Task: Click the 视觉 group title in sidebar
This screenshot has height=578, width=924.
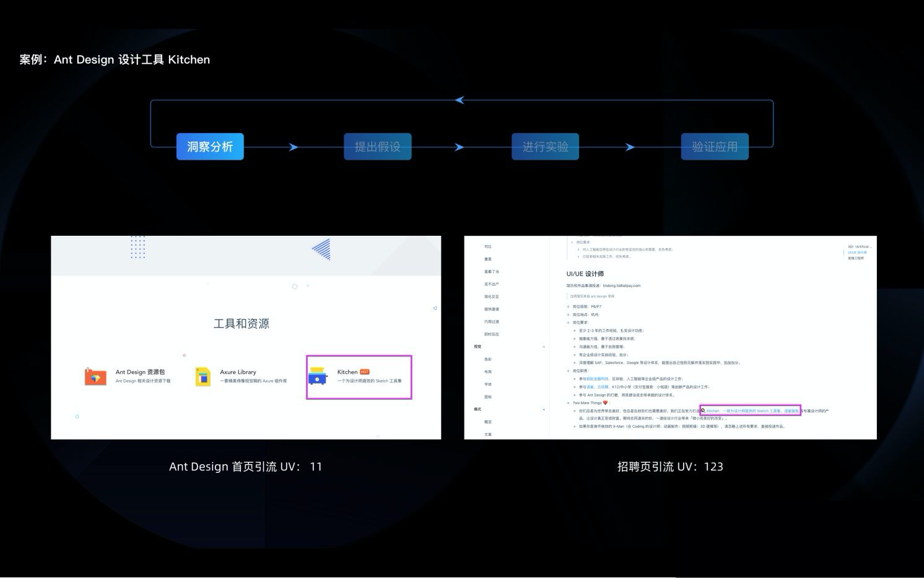Action: point(477,347)
